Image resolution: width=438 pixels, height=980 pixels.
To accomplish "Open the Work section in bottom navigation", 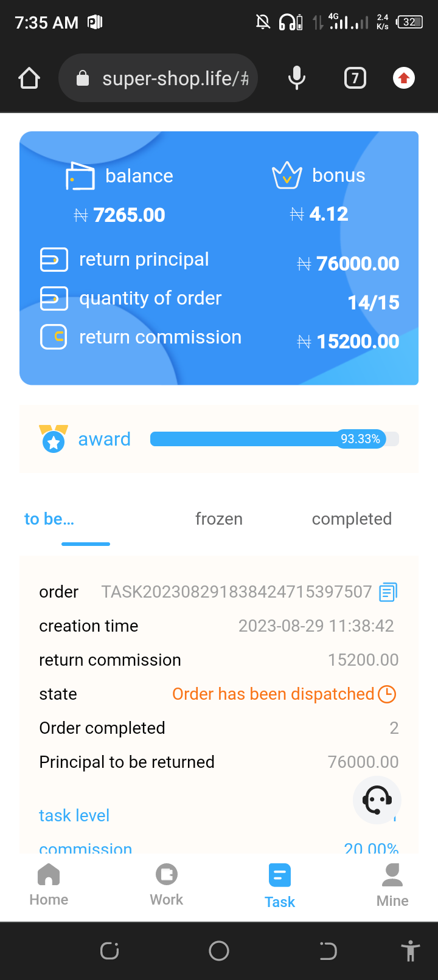I will (166, 885).
